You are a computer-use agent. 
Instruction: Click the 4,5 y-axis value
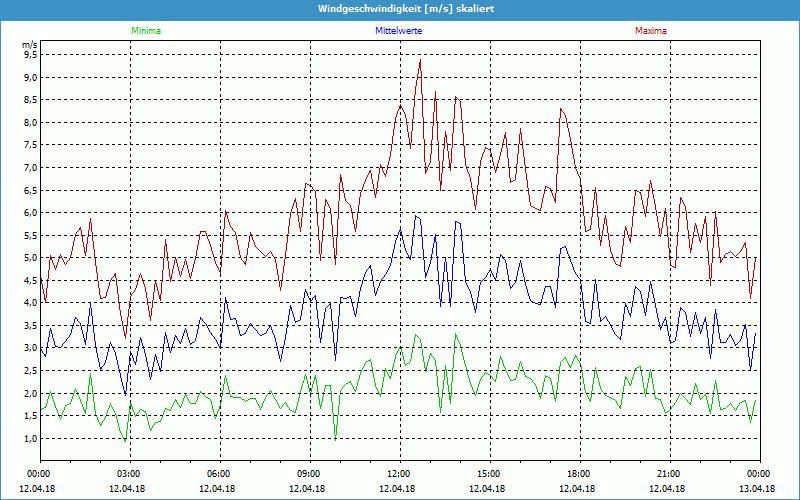pyautogui.click(x=31, y=280)
